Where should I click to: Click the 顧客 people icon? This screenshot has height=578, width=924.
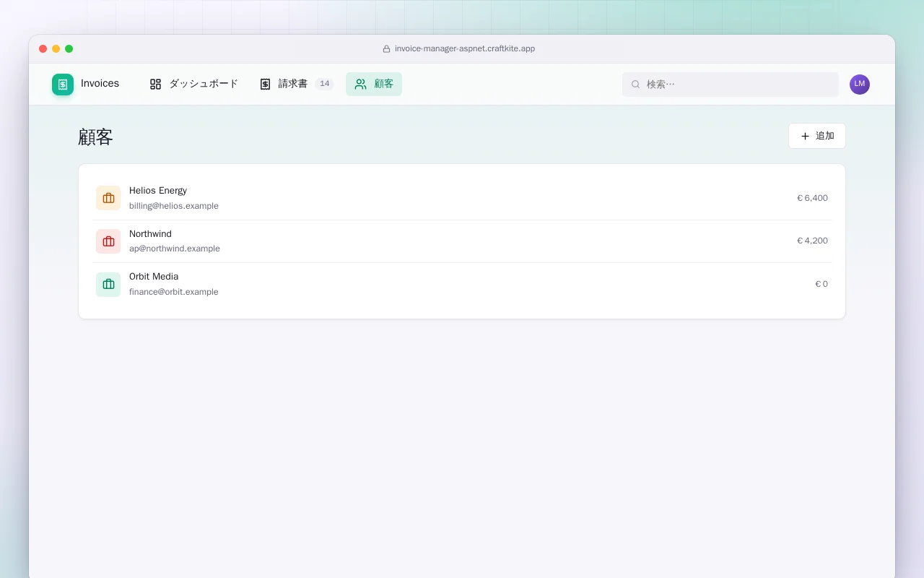[x=360, y=84]
